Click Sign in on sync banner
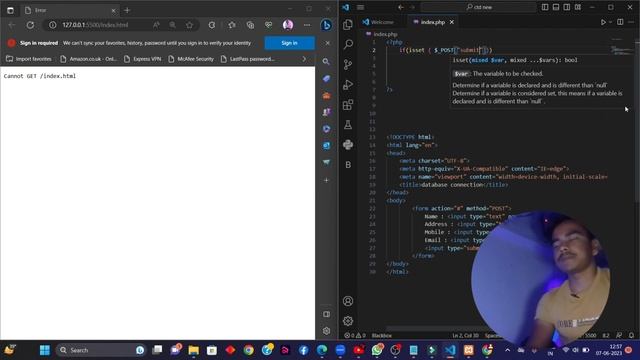The height and width of the screenshot is (360, 640). (x=289, y=43)
